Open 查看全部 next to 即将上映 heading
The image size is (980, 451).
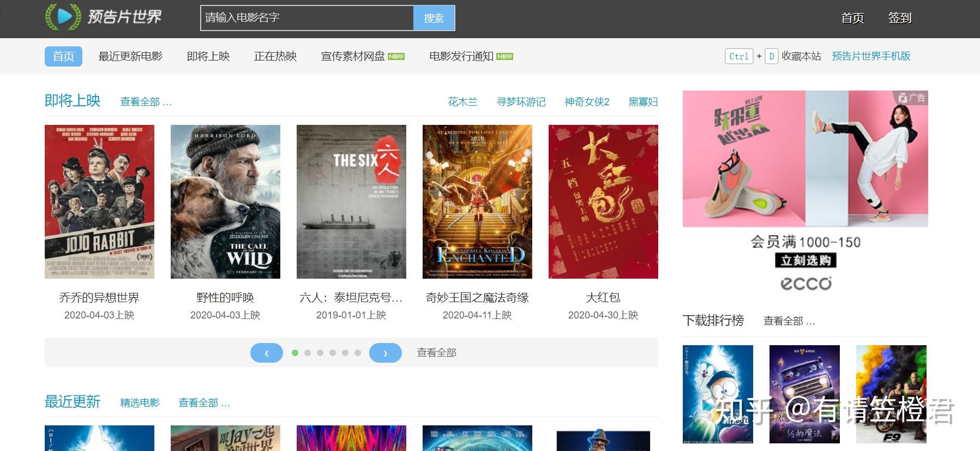[x=146, y=102]
